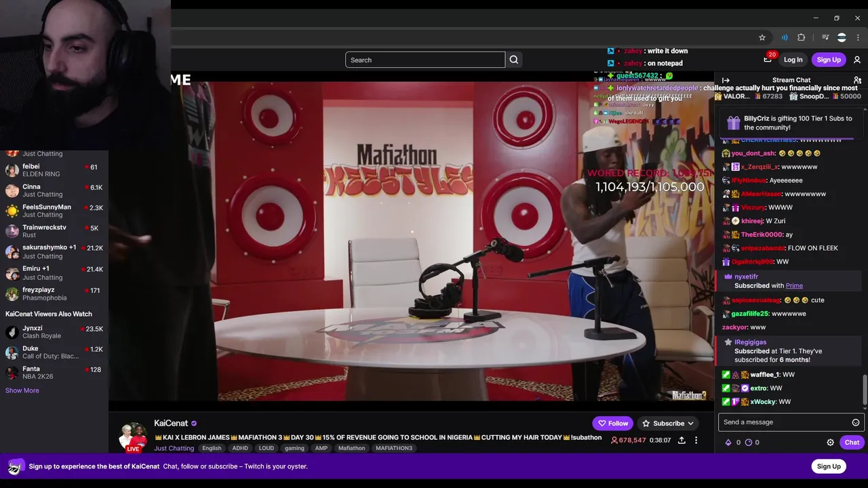Click the blue media casting icon
Image resolution: width=868 pixels, height=488 pixels.
point(785,37)
